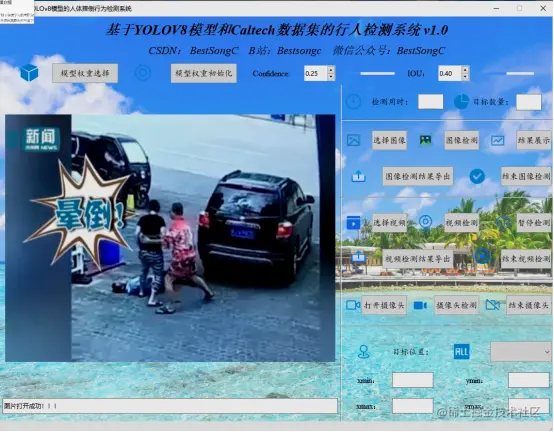The height and width of the screenshot is (432, 554).
Task: Click the 摄像头检测 button
Action: [x=456, y=305]
